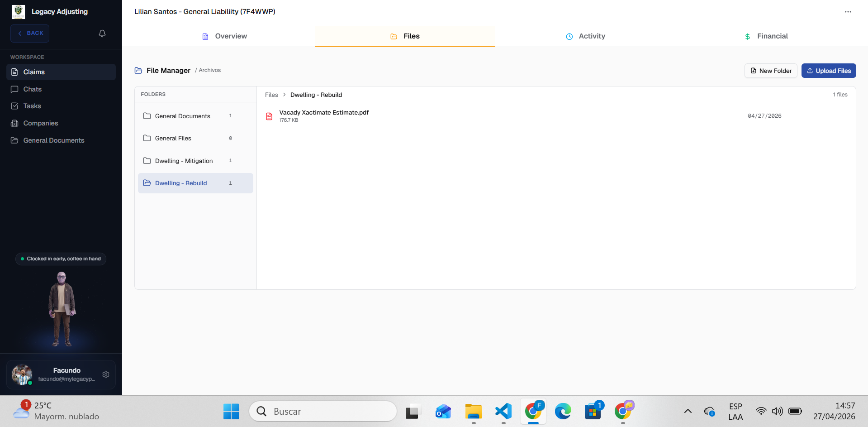Screen dimensions: 868x427
Task: Open settings gear next to Facundo
Action: coord(106,374)
